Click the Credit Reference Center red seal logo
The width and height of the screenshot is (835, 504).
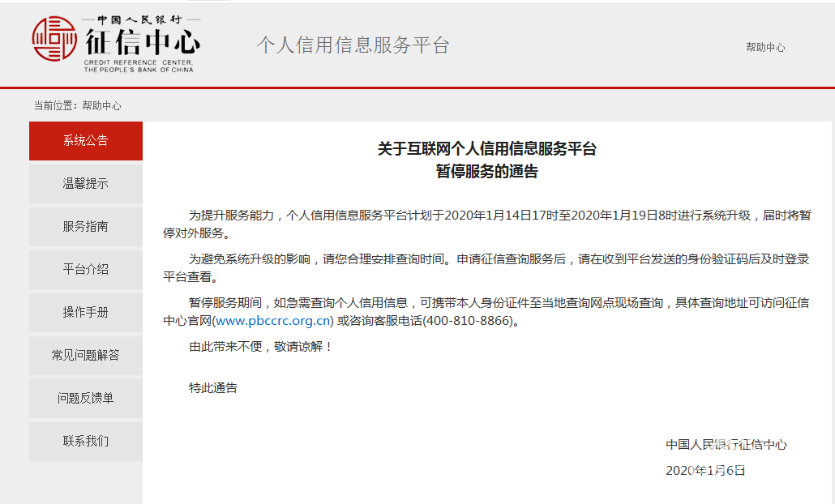tap(54, 38)
